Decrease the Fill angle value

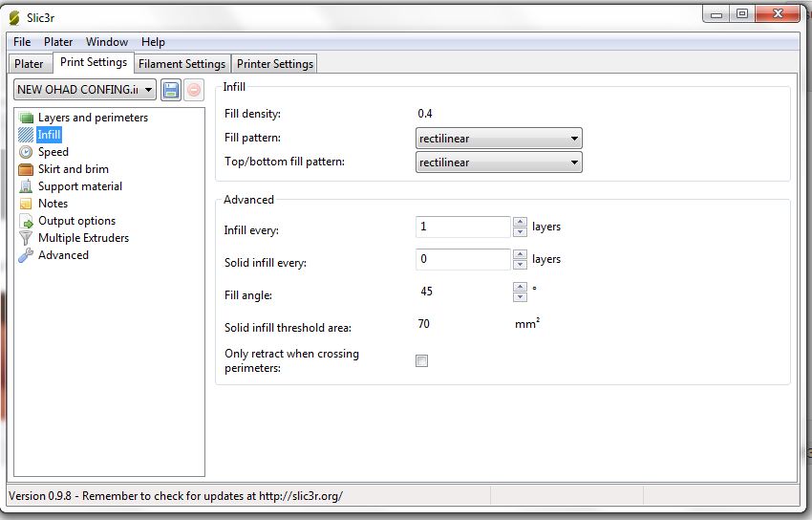pos(520,296)
